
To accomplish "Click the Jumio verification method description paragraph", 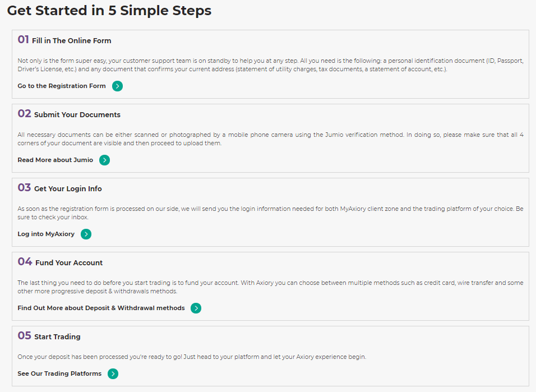I will pyautogui.click(x=270, y=139).
